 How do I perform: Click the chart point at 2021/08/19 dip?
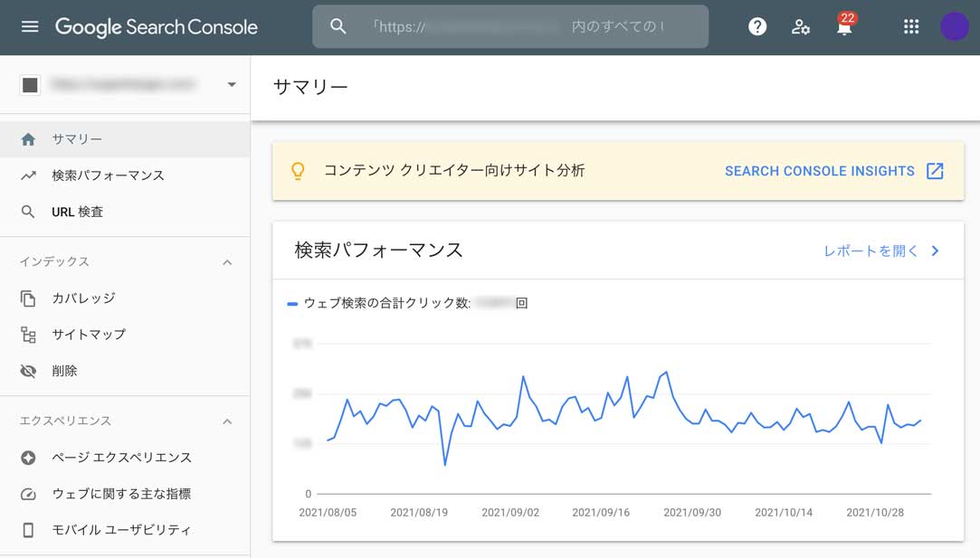tap(445, 465)
